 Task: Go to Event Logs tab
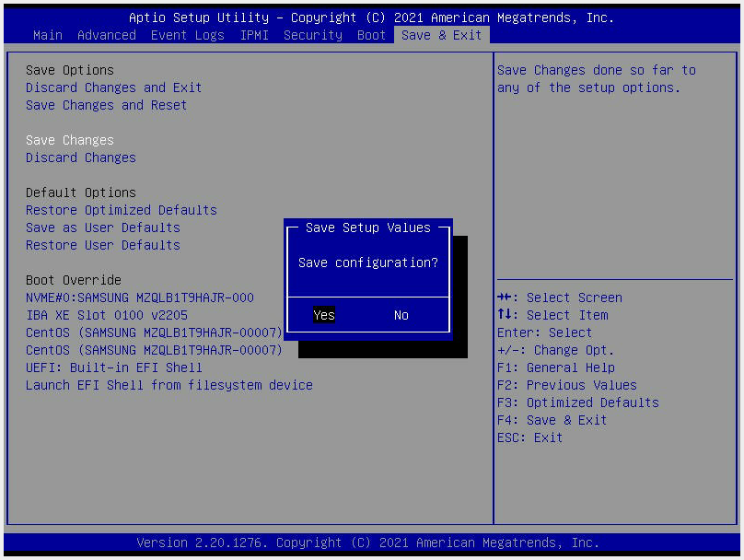coord(188,35)
